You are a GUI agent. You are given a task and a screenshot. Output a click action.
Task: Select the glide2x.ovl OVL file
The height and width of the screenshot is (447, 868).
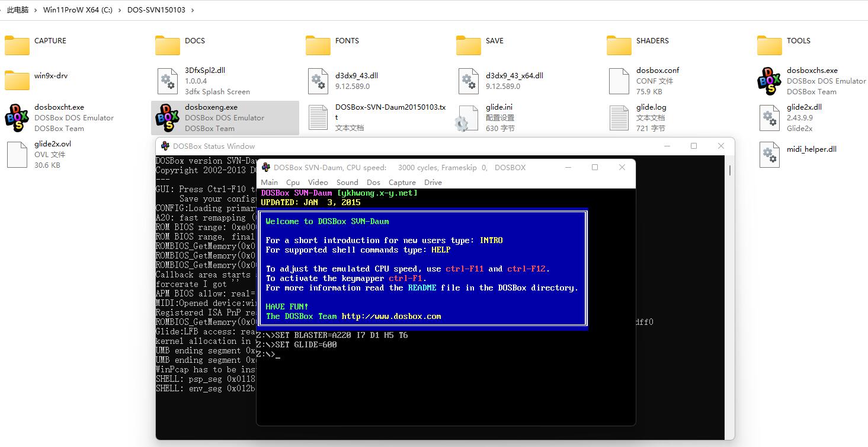coord(16,154)
